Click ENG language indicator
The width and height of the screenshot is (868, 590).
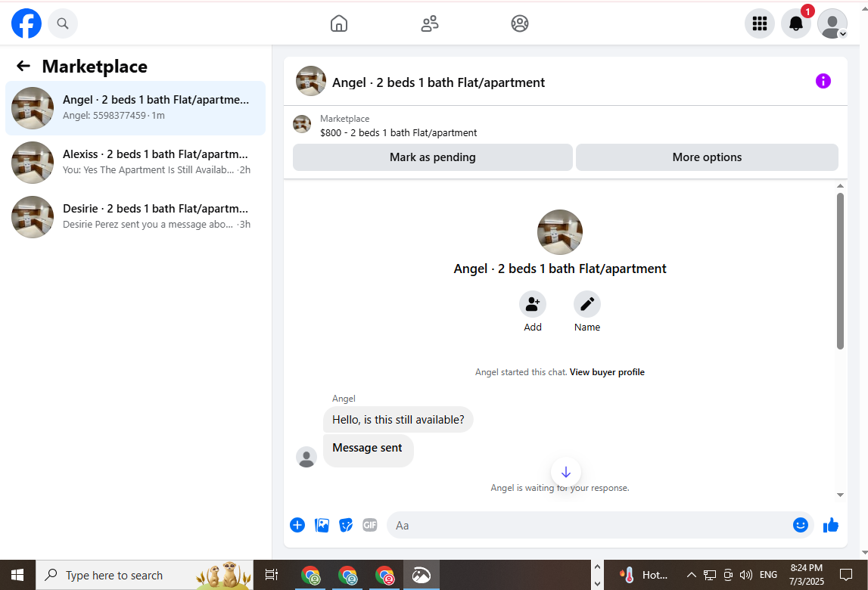pos(768,575)
